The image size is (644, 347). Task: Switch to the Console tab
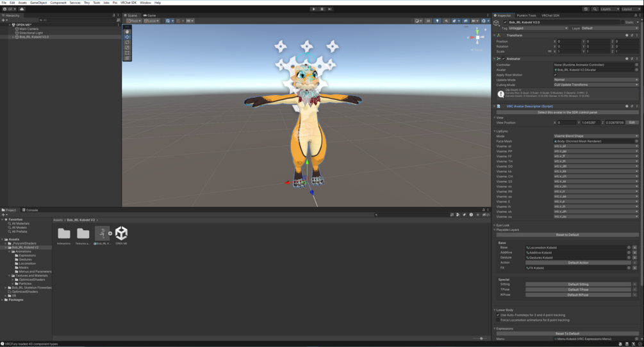click(x=30, y=210)
